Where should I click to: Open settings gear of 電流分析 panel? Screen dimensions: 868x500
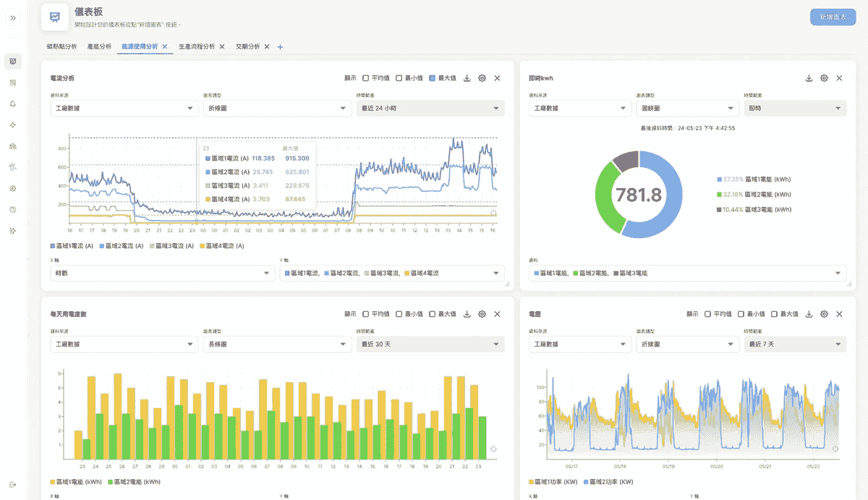coord(482,77)
